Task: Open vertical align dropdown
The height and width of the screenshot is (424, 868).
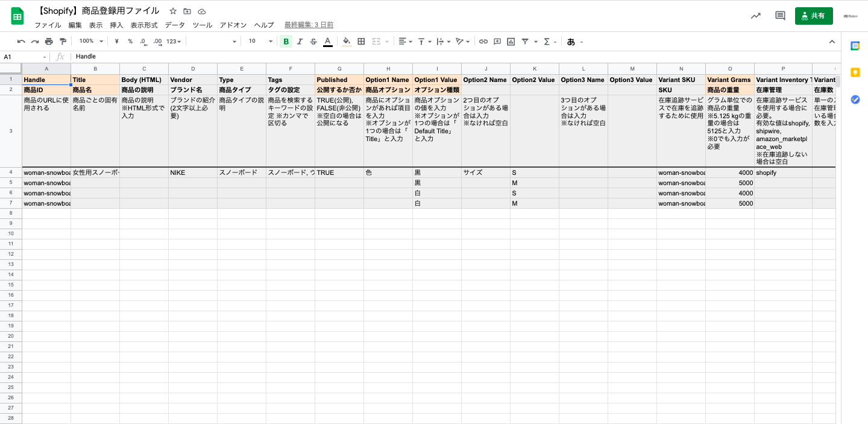Action: 425,42
